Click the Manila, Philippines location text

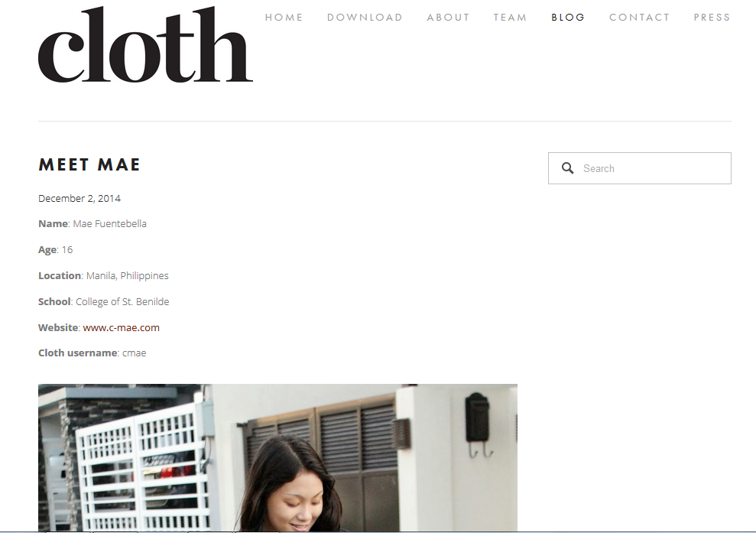(128, 276)
